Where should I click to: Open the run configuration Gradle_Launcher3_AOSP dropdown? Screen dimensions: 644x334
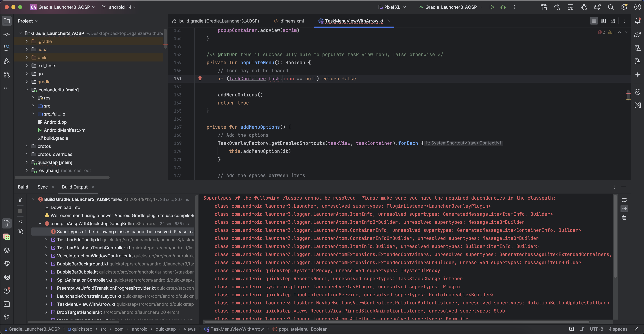[x=451, y=7]
